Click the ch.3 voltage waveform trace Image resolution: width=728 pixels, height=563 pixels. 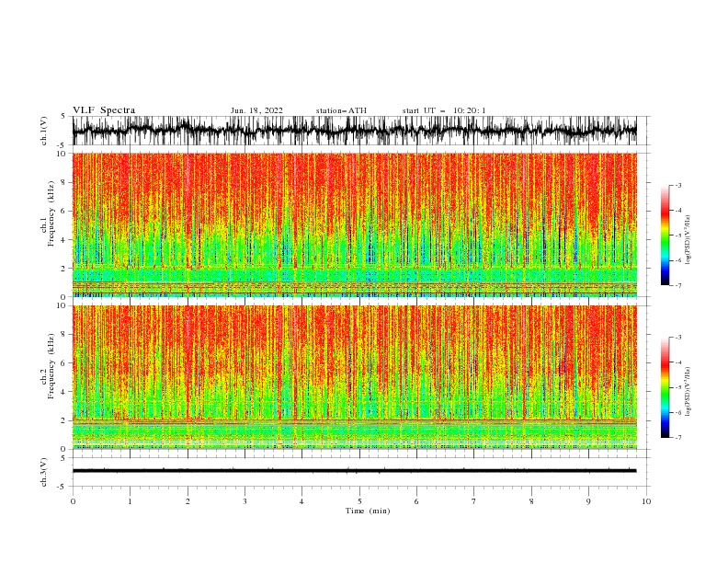point(354,471)
